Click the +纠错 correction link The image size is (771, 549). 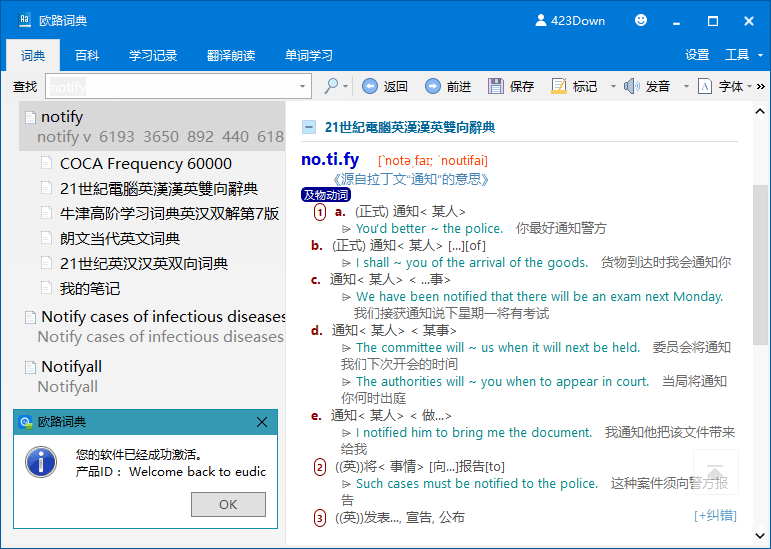click(x=715, y=516)
